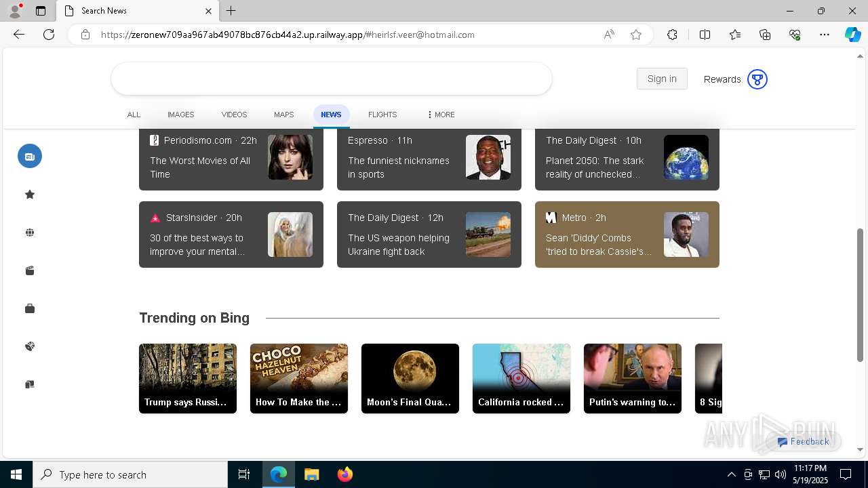
Task: Open the browser Extensions puzzle icon
Action: pos(672,35)
